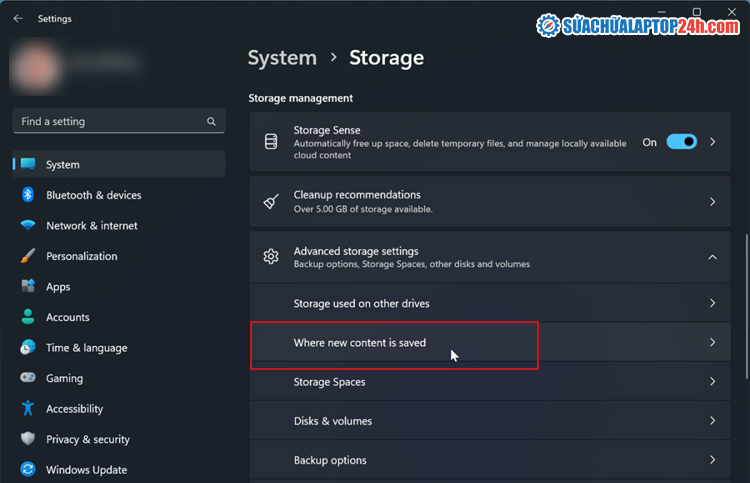Click the Find a setting search box
The height and width of the screenshot is (483, 750).
point(110,121)
